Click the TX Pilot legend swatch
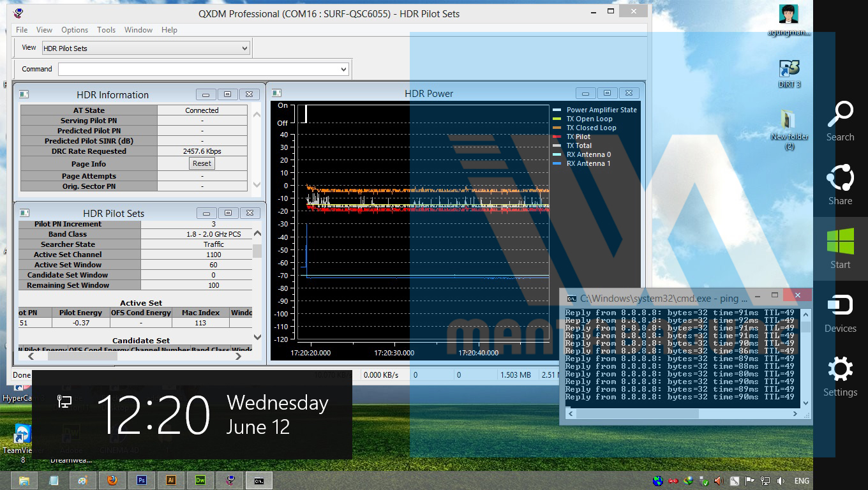The image size is (868, 490). tap(557, 137)
